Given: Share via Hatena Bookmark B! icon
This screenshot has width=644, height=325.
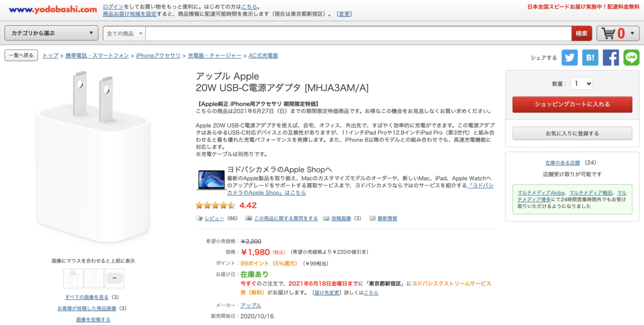Looking at the screenshot, I should pyautogui.click(x=590, y=57).
